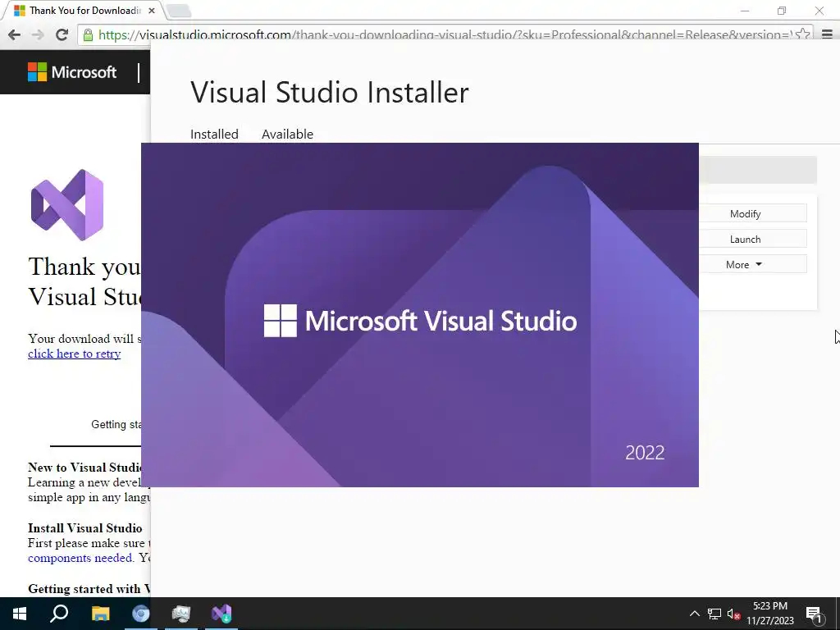Click the browser back arrow

pos(15,34)
